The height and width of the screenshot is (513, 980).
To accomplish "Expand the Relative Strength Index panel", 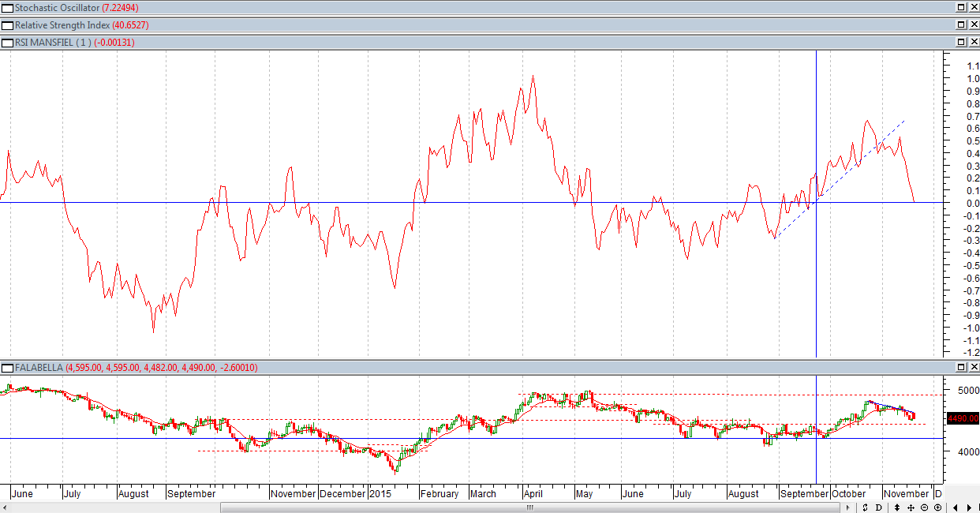I will 961,25.
